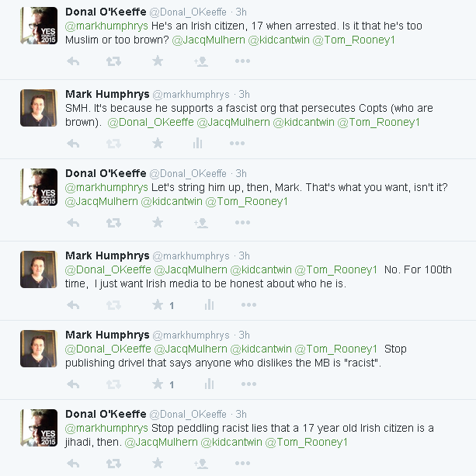Click the follow icon under the "string him up" tweet
Screen dimensions: 476x476
[200, 223]
